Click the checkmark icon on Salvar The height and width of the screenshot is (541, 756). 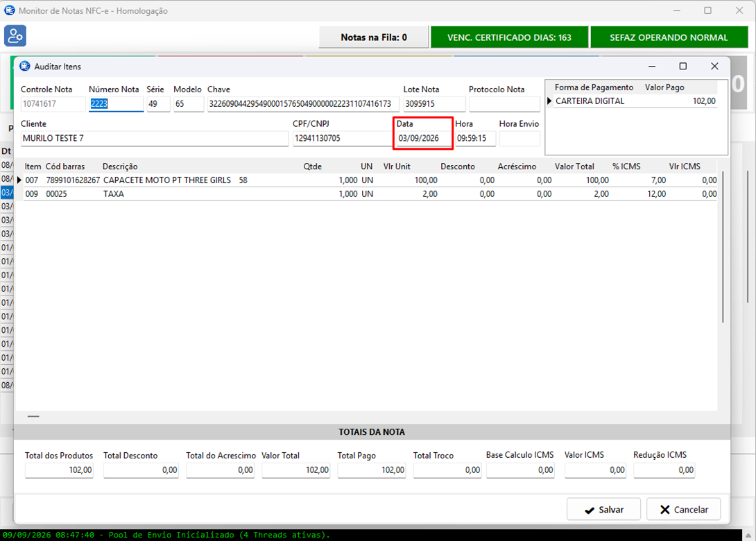coord(589,510)
